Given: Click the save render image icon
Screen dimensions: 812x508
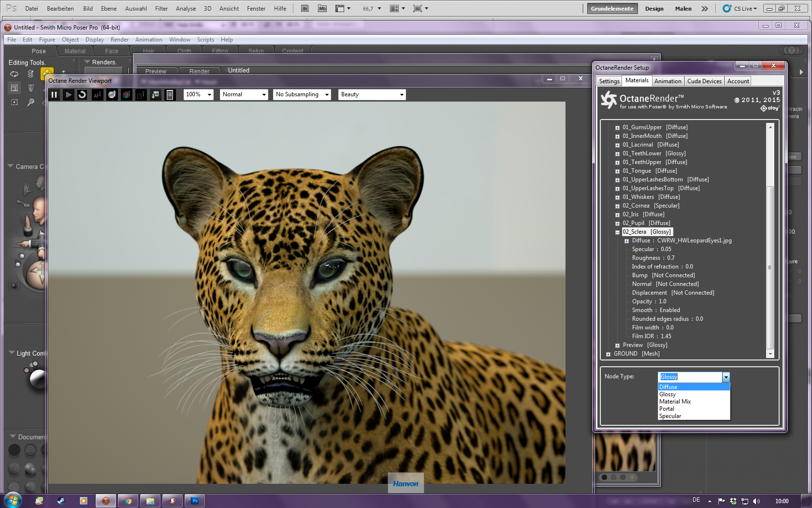Looking at the screenshot, I should pyautogui.click(x=155, y=95).
